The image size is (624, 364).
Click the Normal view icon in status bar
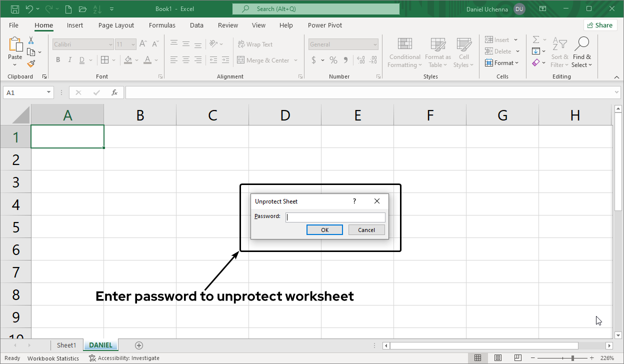click(x=477, y=358)
